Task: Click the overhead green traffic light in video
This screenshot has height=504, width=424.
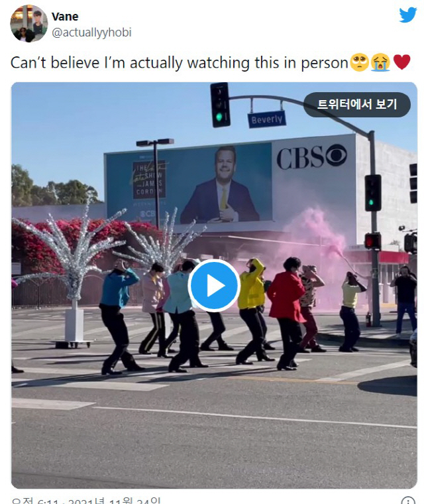Action: (x=220, y=105)
